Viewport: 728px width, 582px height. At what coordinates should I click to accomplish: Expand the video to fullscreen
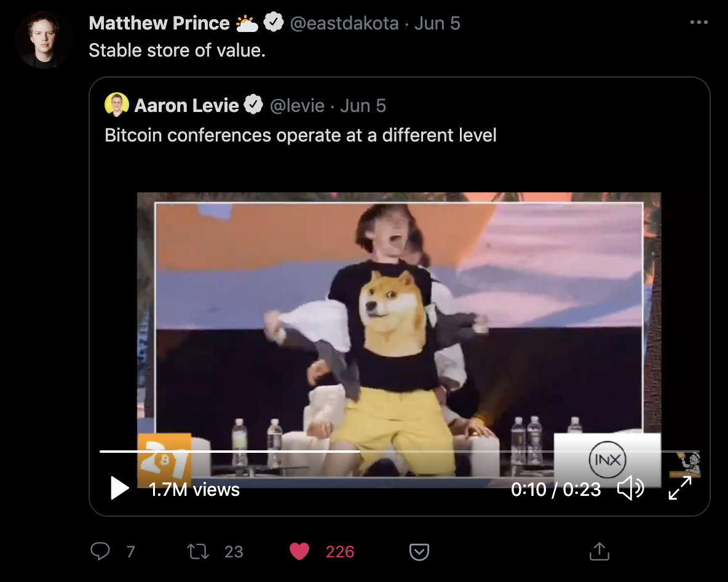[x=680, y=488]
